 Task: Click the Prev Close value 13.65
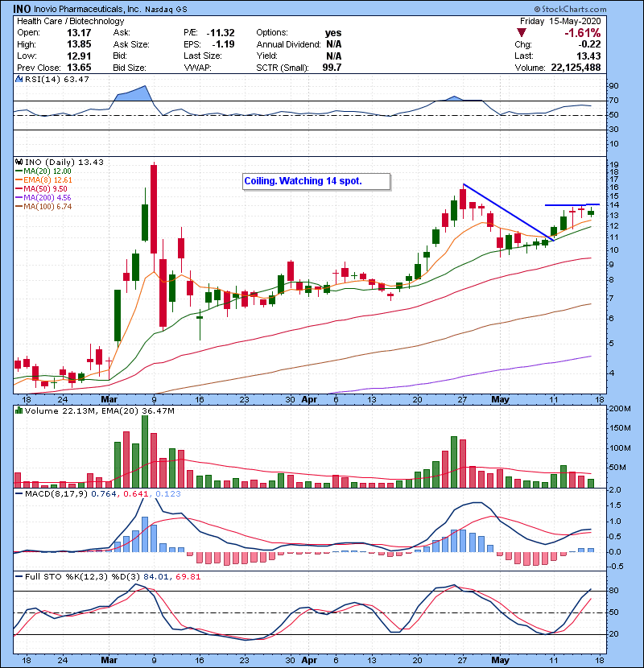[79, 68]
